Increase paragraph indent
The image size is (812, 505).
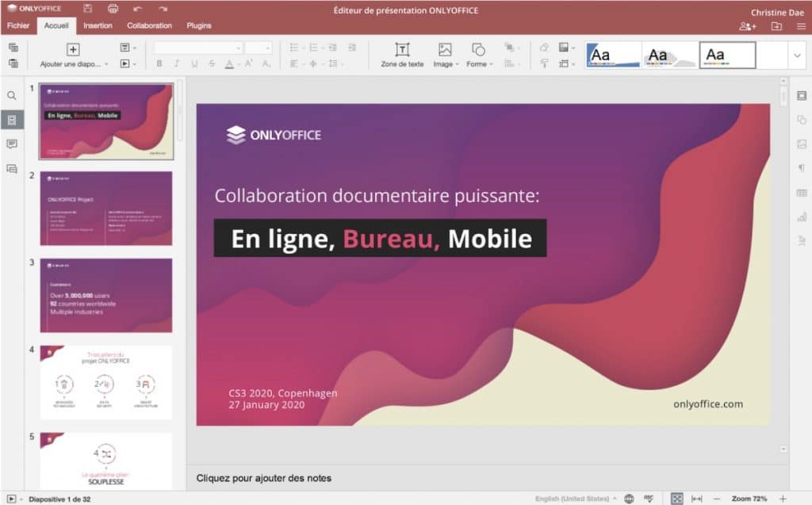[x=352, y=48]
